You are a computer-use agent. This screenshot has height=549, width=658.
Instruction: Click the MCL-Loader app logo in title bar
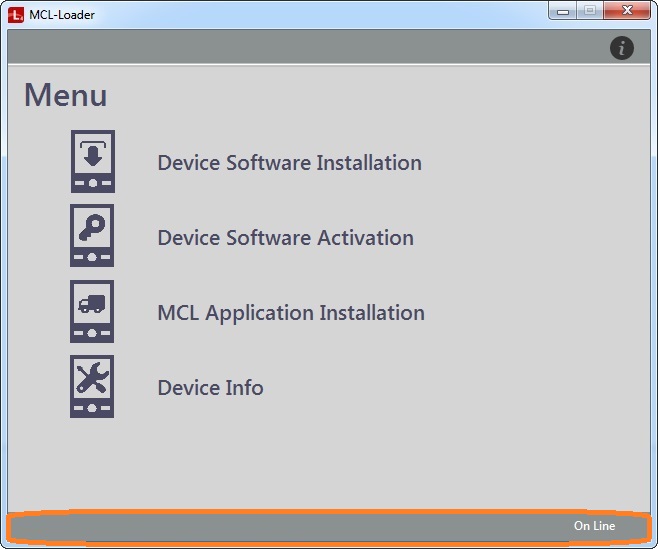coord(16,15)
